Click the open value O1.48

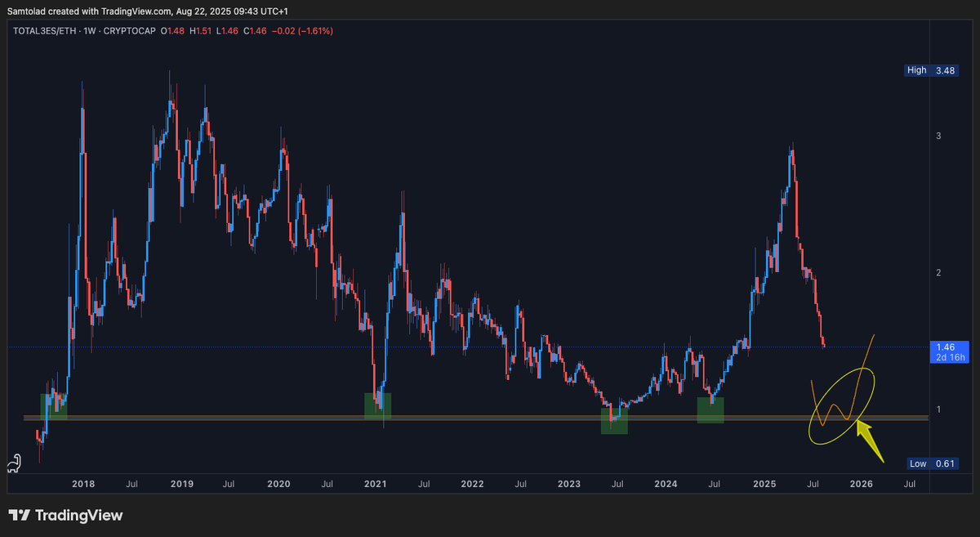[x=174, y=29]
